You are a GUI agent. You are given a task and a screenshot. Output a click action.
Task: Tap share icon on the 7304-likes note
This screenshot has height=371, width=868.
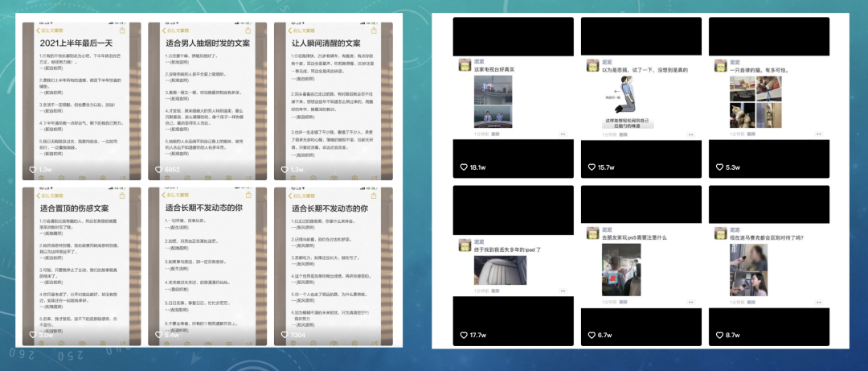pyautogui.click(x=375, y=196)
